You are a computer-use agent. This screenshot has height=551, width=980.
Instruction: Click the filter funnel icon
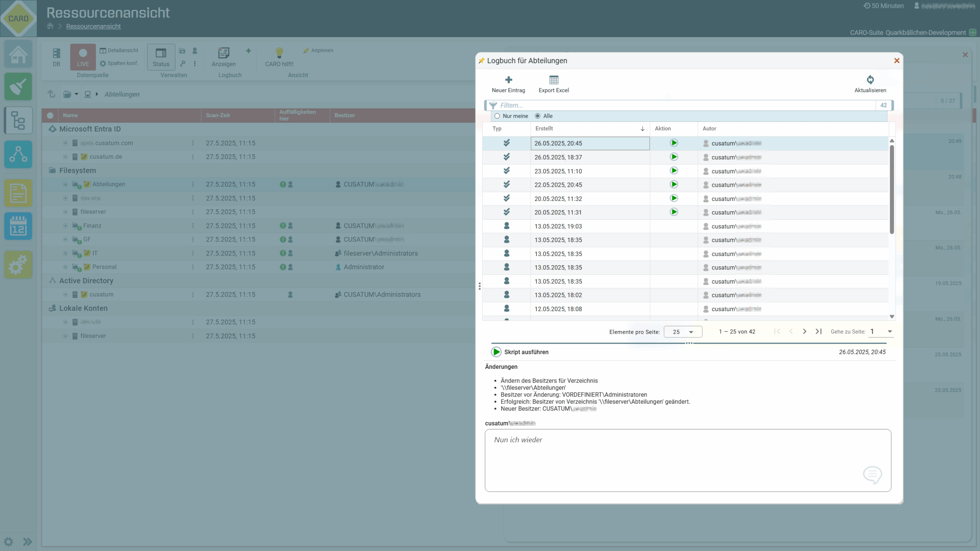pyautogui.click(x=493, y=105)
